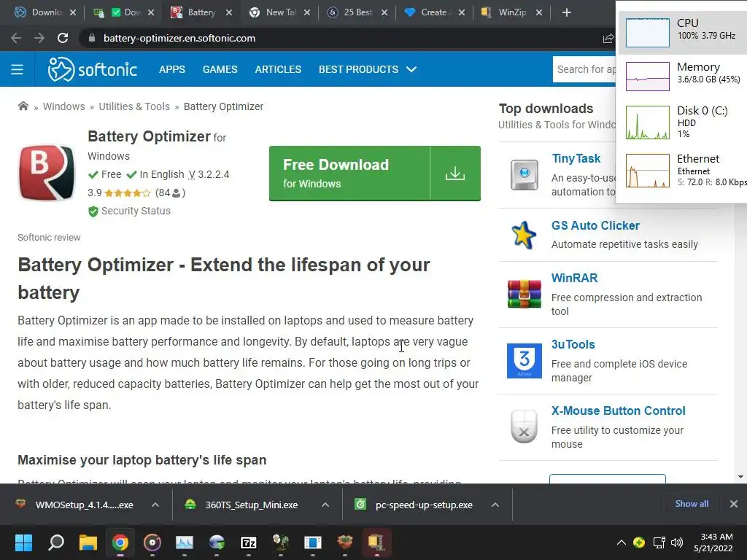Open the ARTICLES menu

coord(278,69)
